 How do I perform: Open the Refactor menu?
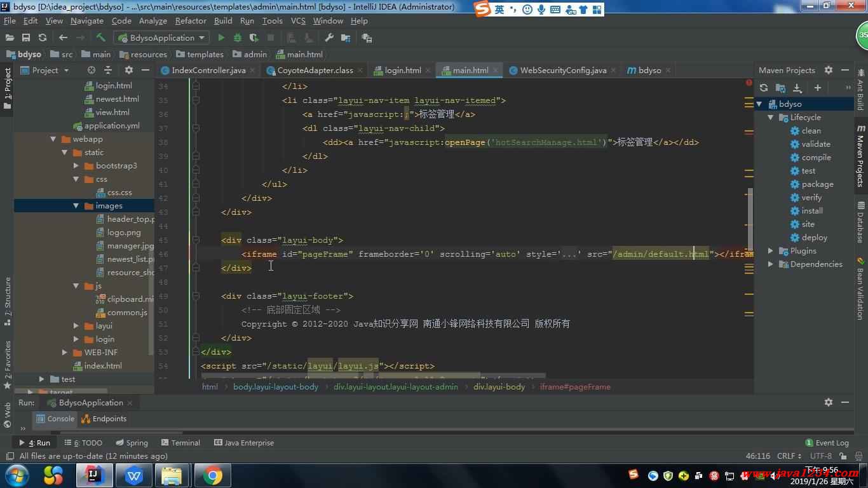click(191, 20)
